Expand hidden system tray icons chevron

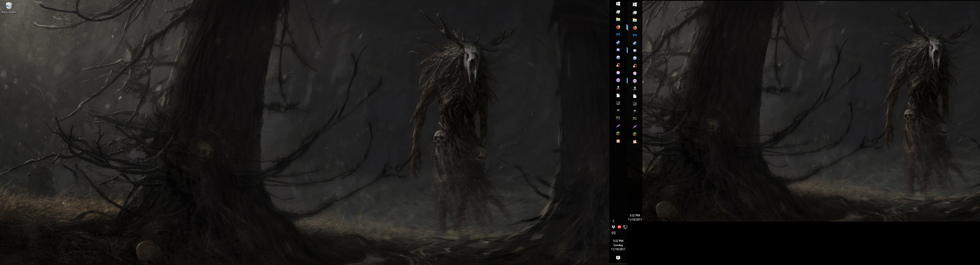click(x=613, y=221)
